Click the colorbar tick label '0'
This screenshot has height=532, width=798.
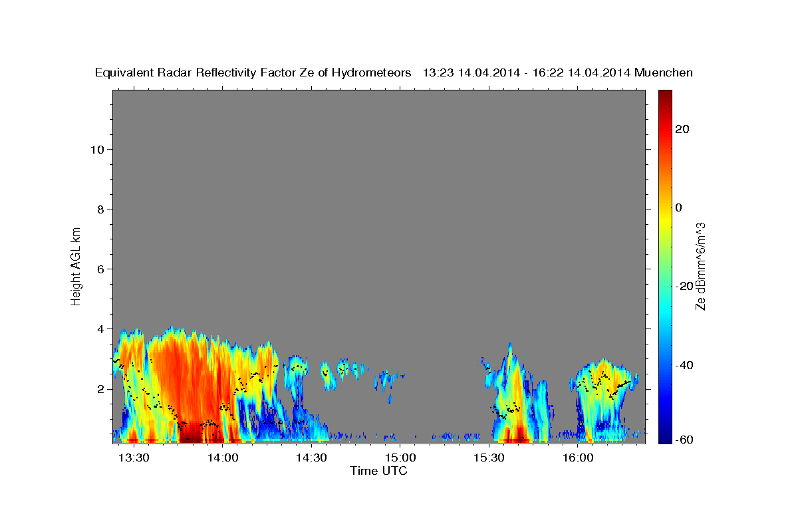click(x=678, y=207)
